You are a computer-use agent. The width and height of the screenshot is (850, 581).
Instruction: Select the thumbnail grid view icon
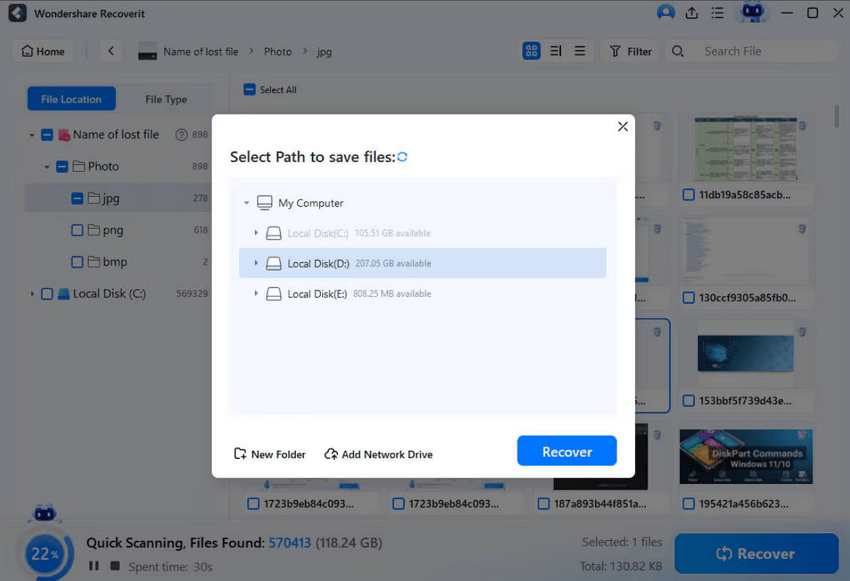click(531, 50)
